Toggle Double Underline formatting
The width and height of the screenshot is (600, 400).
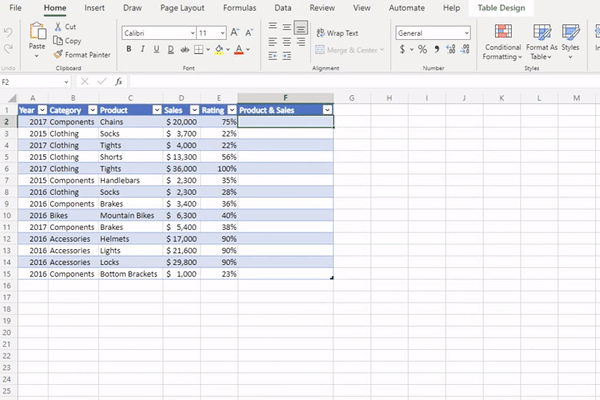pos(171,49)
